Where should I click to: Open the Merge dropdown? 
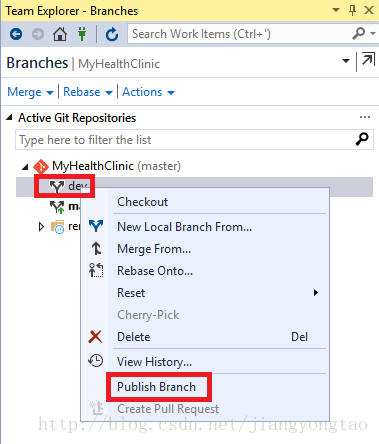pyautogui.click(x=30, y=92)
